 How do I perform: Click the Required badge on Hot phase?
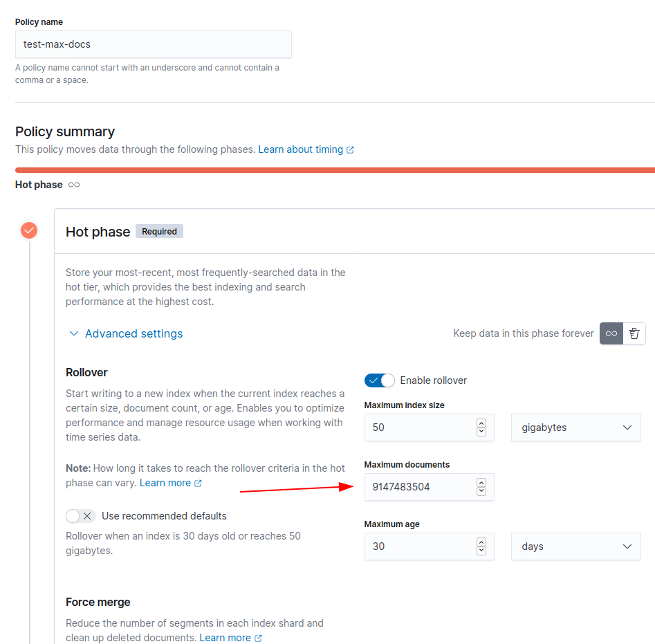pyautogui.click(x=159, y=231)
